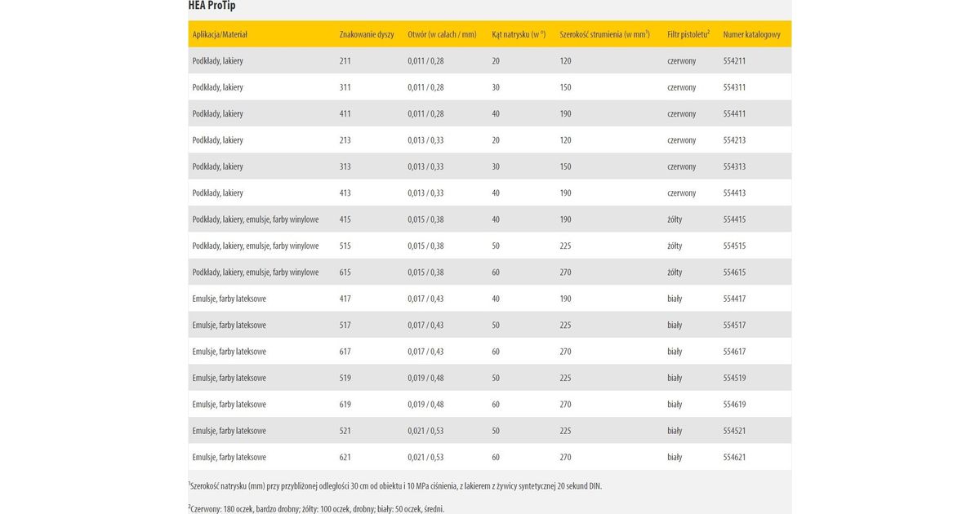Click nozzle marking 413 cell

pos(345,193)
